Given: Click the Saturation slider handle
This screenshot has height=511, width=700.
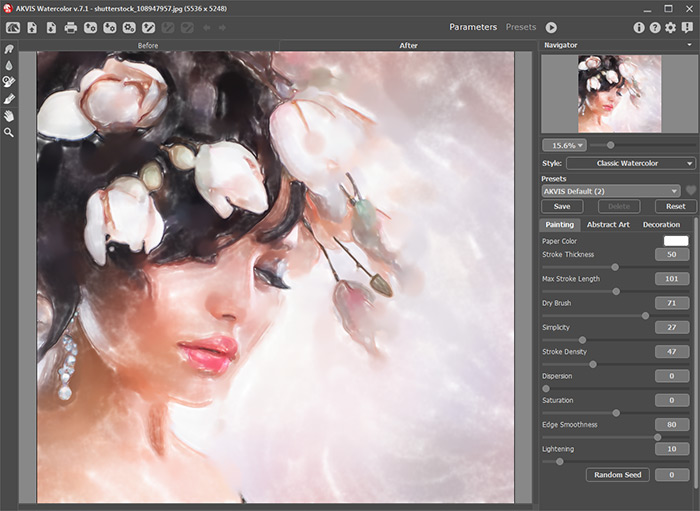Looking at the screenshot, I should tap(616, 413).
